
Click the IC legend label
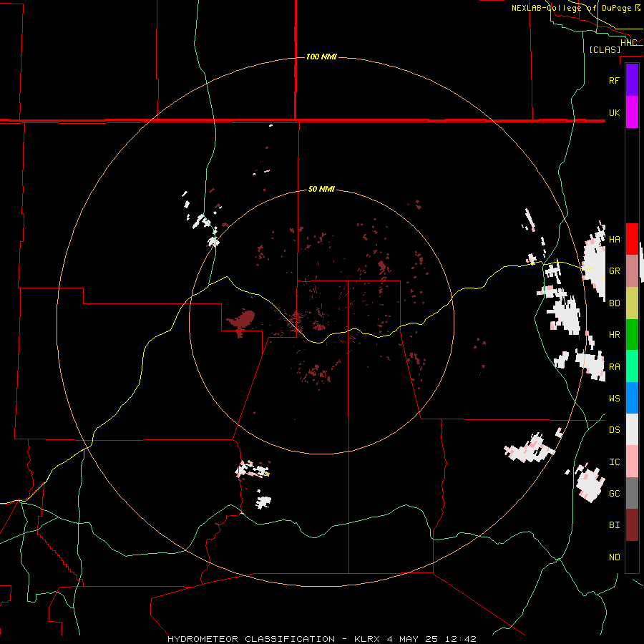614,462
